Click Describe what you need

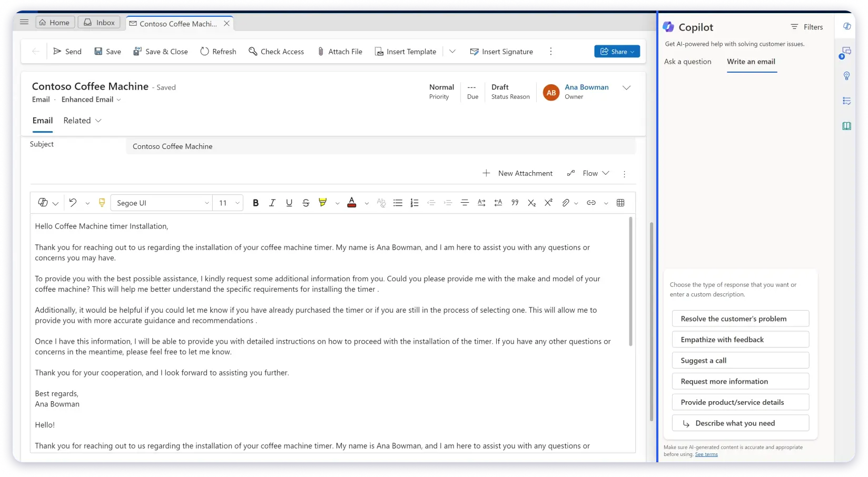pyautogui.click(x=741, y=423)
